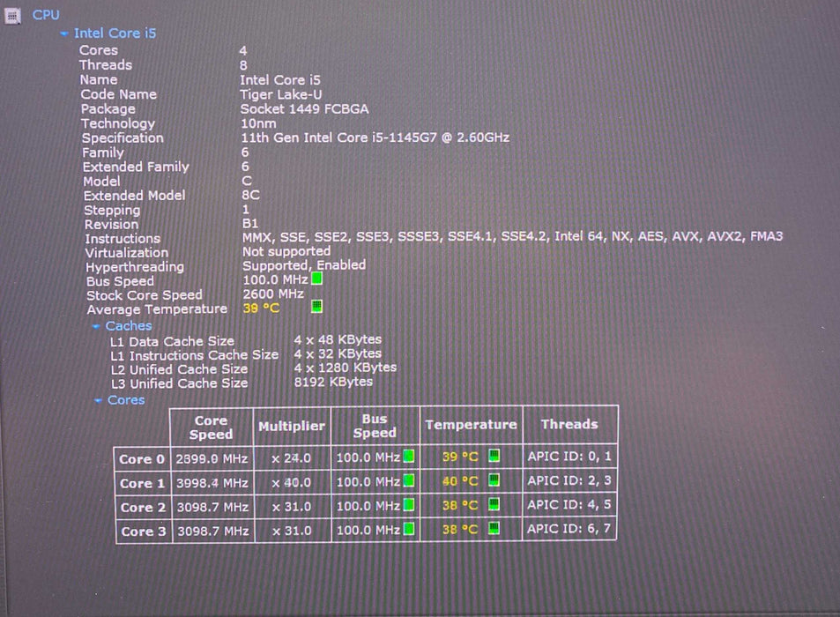Click the 11th Gen Intel Core i5-1145G7 specification
This screenshot has width=840, height=617.
375,138
